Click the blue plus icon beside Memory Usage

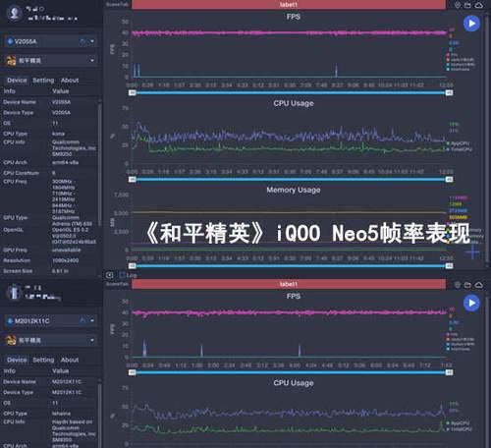(472, 252)
